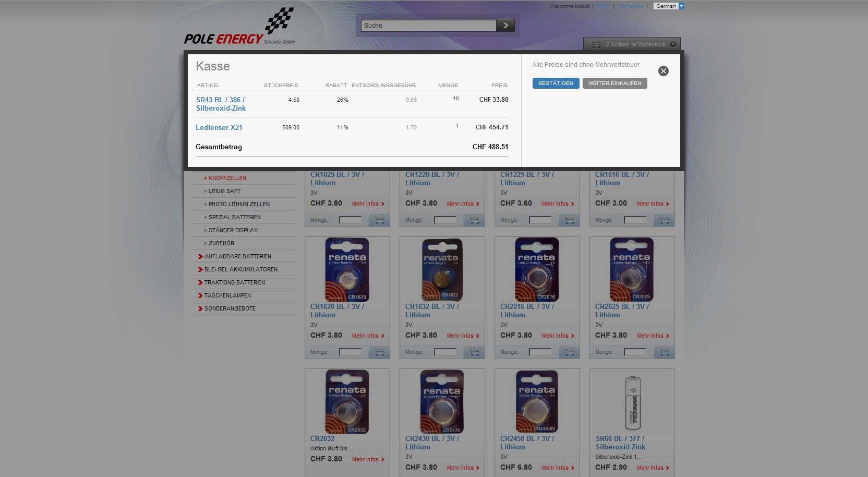Click the Abmelden logout link

pyautogui.click(x=630, y=6)
